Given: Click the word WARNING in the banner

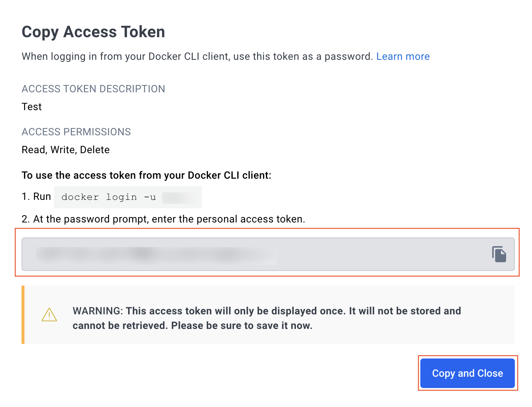Looking at the screenshot, I should click(x=97, y=311).
